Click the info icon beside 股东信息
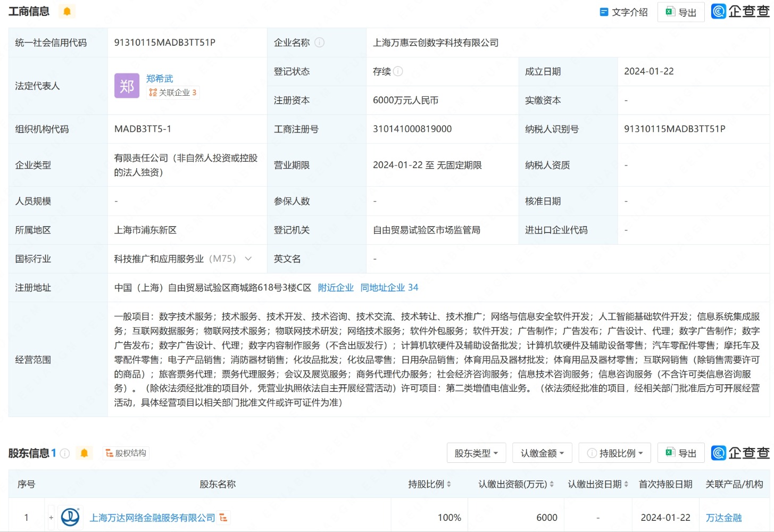The image size is (774, 532). point(65,453)
